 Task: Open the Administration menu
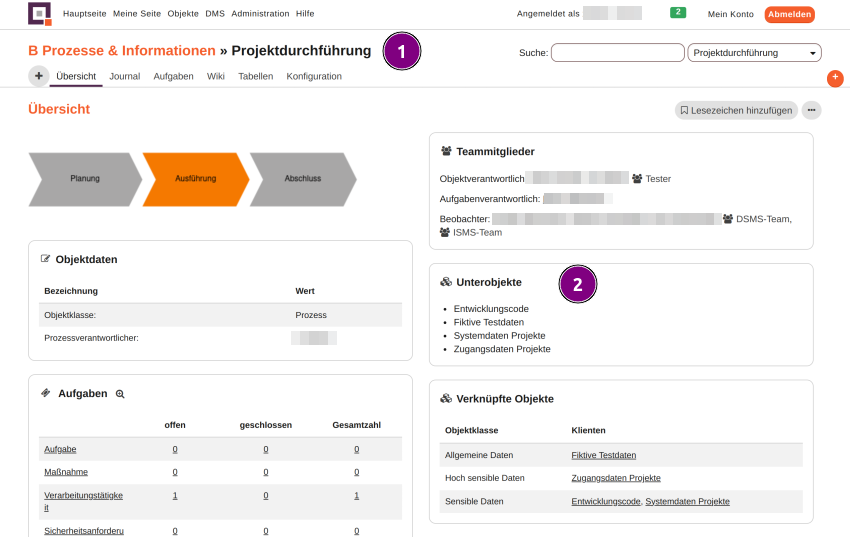click(x=260, y=14)
